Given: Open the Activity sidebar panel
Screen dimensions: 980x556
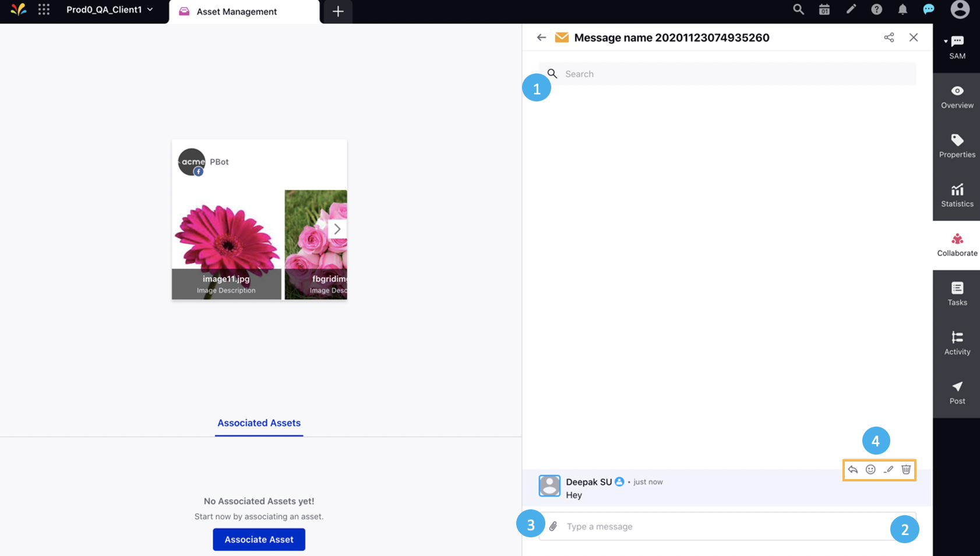Looking at the screenshot, I should pyautogui.click(x=957, y=343).
